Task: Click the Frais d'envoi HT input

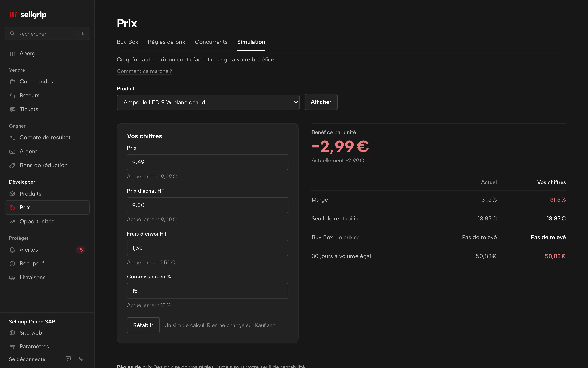Action: click(x=207, y=248)
